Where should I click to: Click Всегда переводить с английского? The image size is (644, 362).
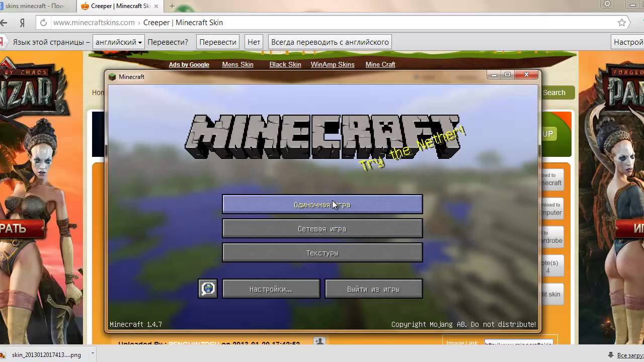click(x=330, y=42)
